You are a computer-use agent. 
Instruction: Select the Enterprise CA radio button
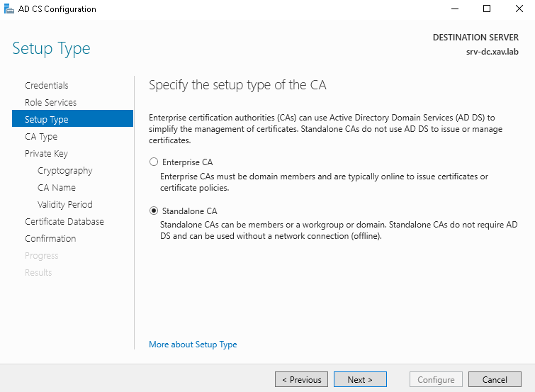tap(154, 162)
